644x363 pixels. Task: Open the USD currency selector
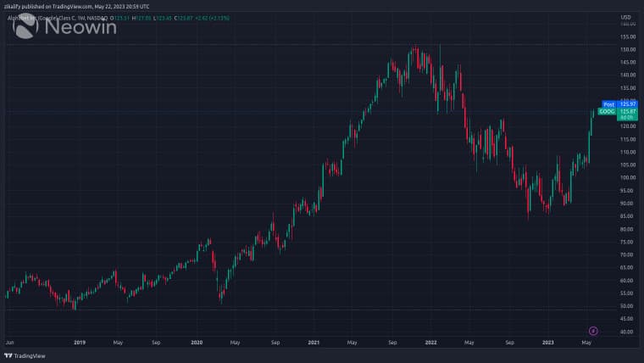[625, 17]
